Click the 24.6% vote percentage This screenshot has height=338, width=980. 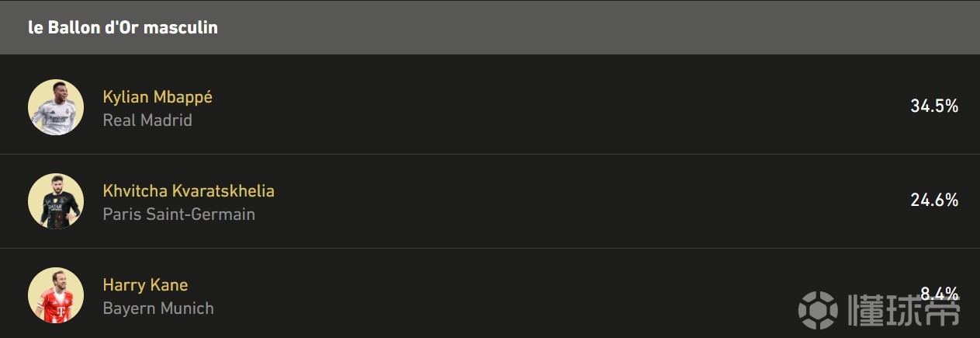(x=934, y=200)
